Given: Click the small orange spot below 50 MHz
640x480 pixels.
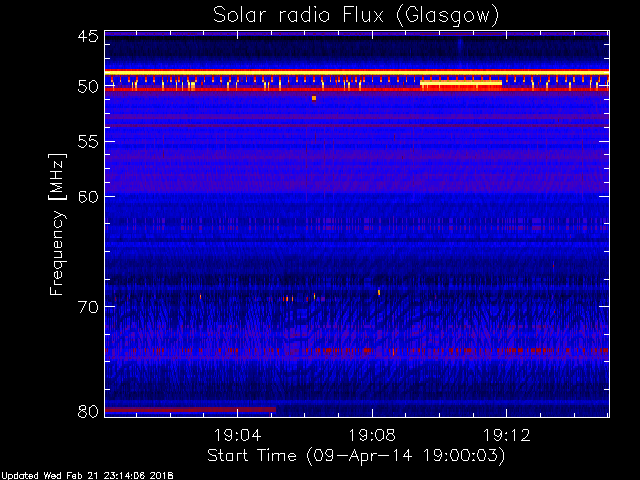Looking at the screenshot, I should click(x=314, y=98).
